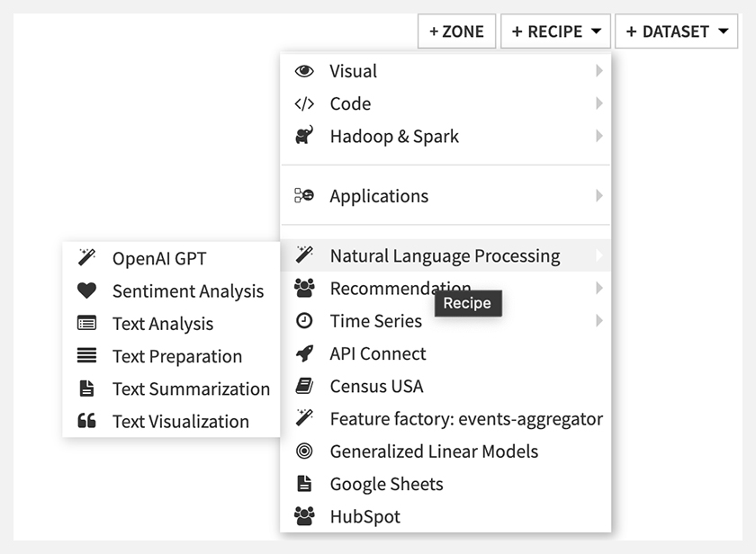The width and height of the screenshot is (756, 554).
Task: Click the clock icon beside Time Series
Action: tap(304, 321)
